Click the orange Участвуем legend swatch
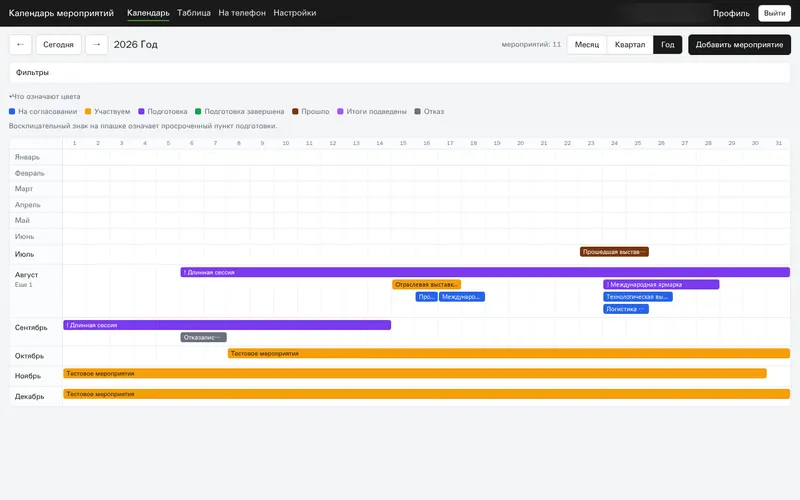The height and width of the screenshot is (500, 800). point(88,111)
